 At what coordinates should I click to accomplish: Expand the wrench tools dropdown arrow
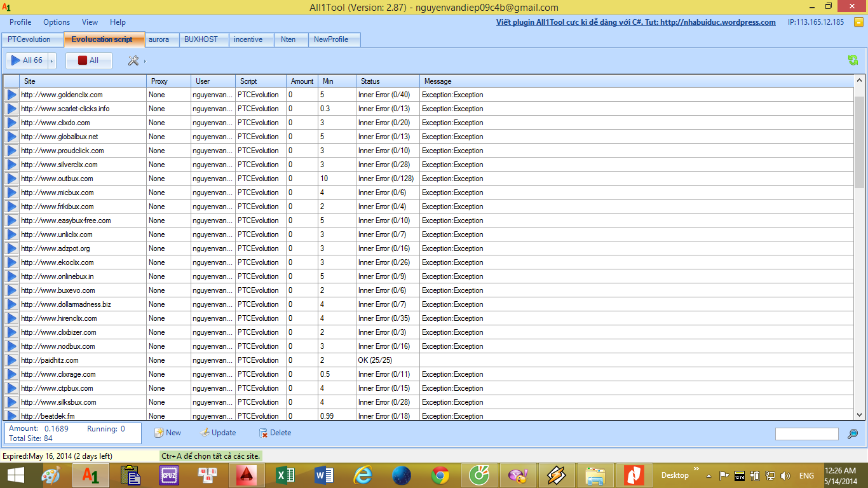click(145, 61)
